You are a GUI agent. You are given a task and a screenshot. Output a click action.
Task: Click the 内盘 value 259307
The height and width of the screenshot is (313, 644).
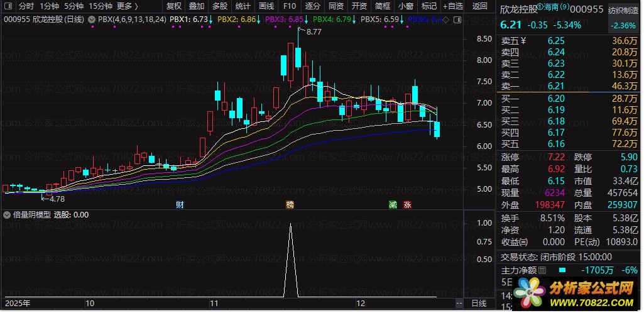click(623, 204)
